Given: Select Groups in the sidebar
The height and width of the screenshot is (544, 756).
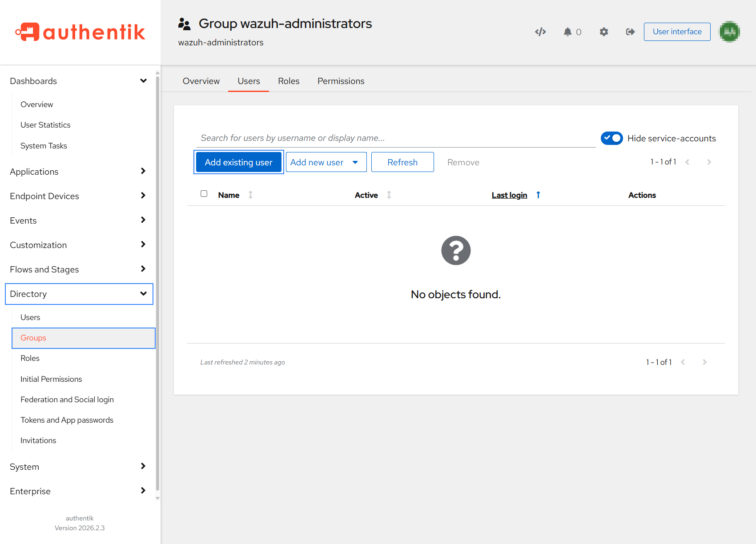Looking at the screenshot, I should (84, 338).
